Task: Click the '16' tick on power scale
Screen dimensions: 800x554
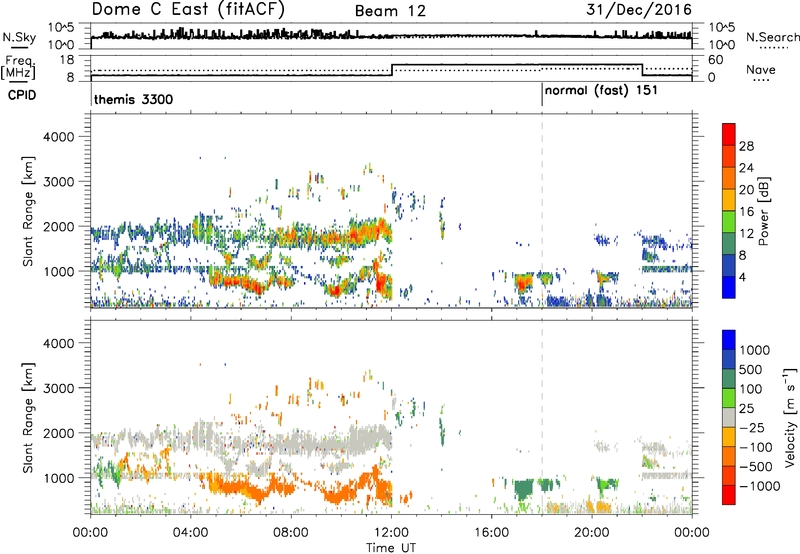Action: pyautogui.click(x=746, y=212)
